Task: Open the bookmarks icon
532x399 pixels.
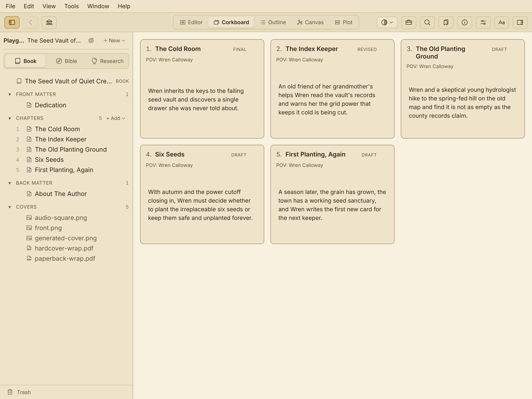Action: point(446,22)
